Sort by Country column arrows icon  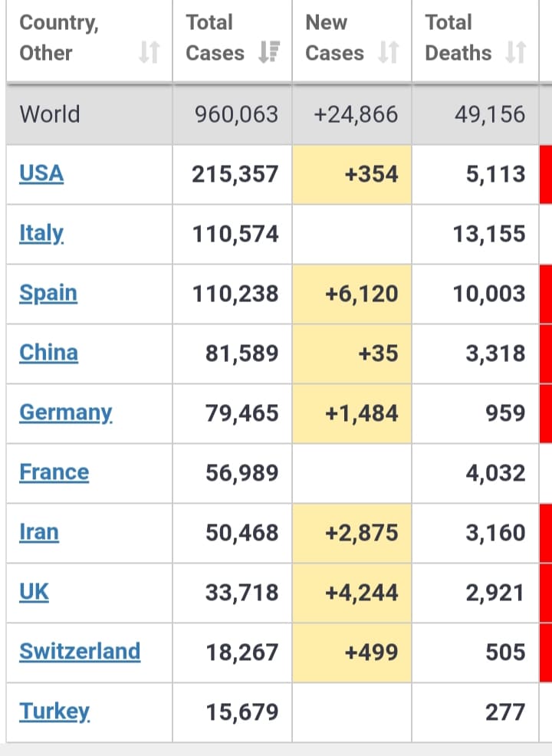pyautogui.click(x=149, y=53)
